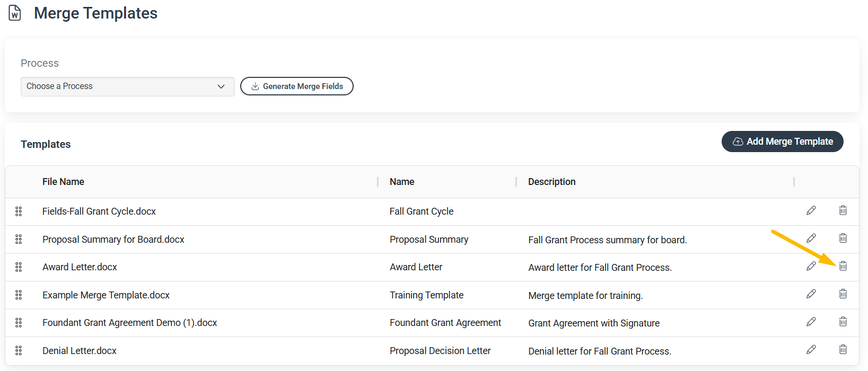The image size is (868, 371).
Task: Delete Foundant Grant Agreement template
Action: 843,322
